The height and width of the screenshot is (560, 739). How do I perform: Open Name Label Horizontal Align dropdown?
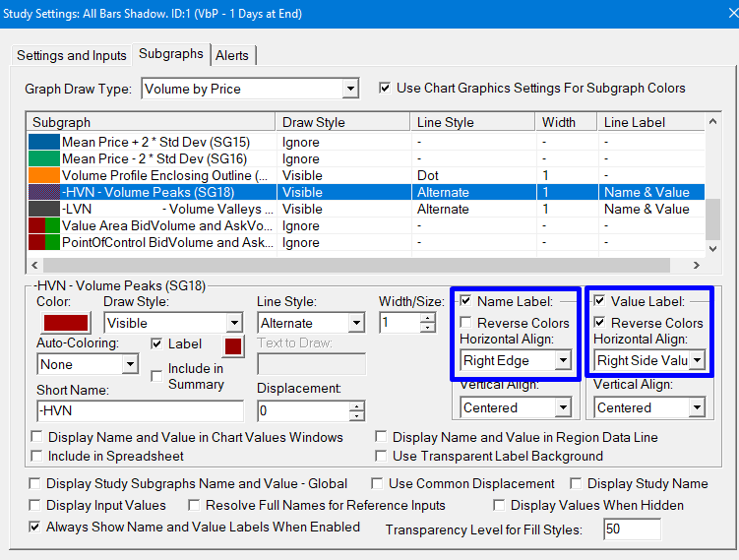click(x=562, y=361)
